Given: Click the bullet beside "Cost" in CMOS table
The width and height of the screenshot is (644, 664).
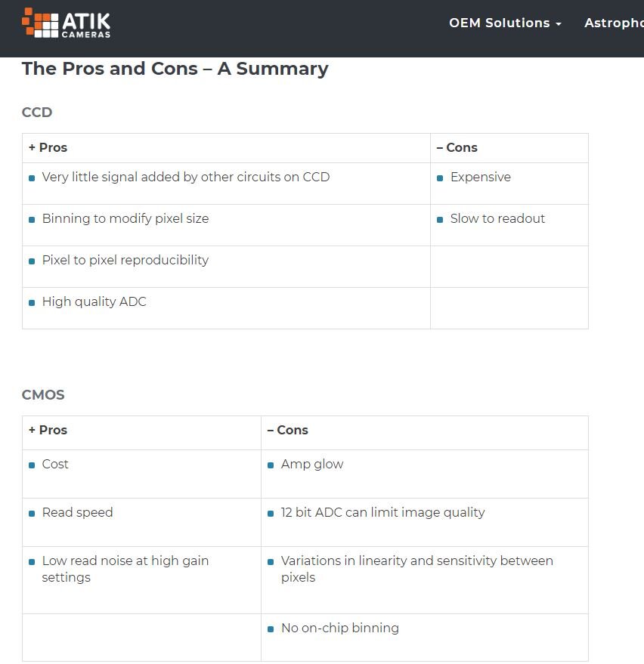Looking at the screenshot, I should pyautogui.click(x=32, y=465).
